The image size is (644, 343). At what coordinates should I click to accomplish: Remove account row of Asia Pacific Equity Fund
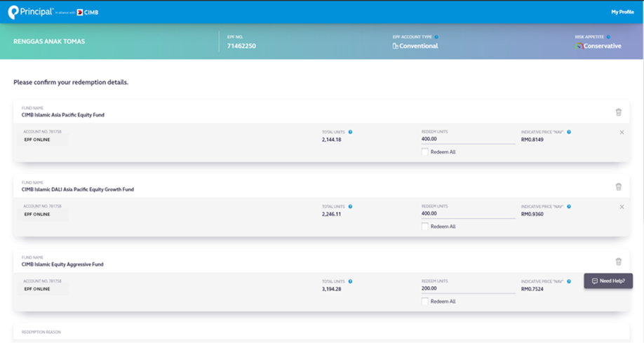coord(622,133)
